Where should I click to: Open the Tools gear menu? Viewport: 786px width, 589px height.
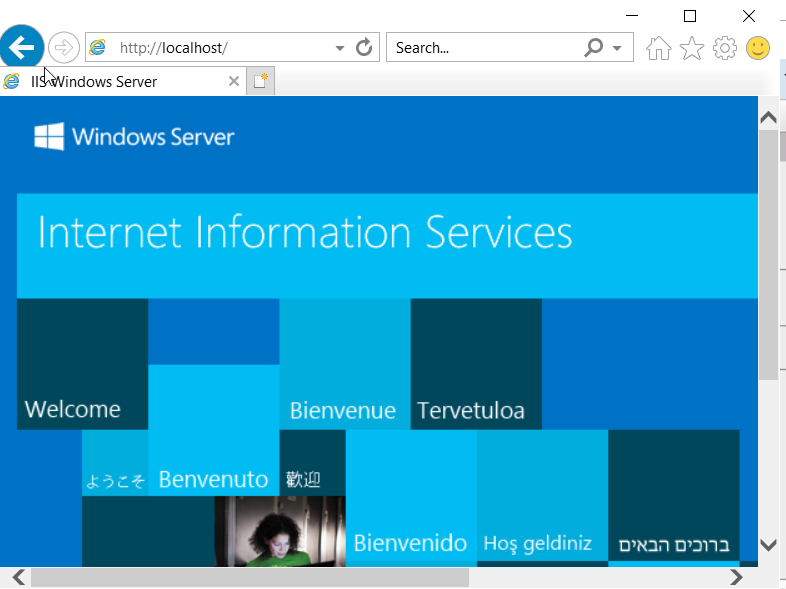tap(725, 48)
